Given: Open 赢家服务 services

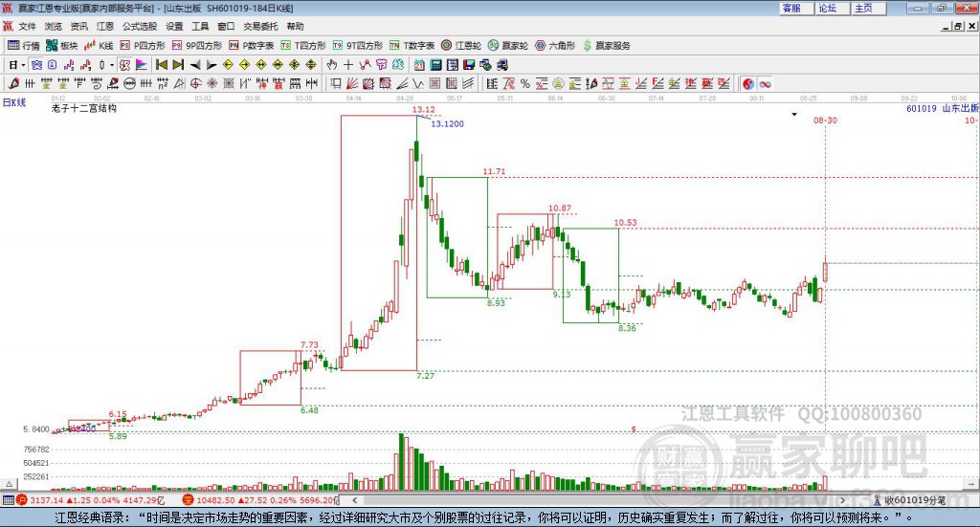Looking at the screenshot, I should pyautogui.click(x=606, y=45).
